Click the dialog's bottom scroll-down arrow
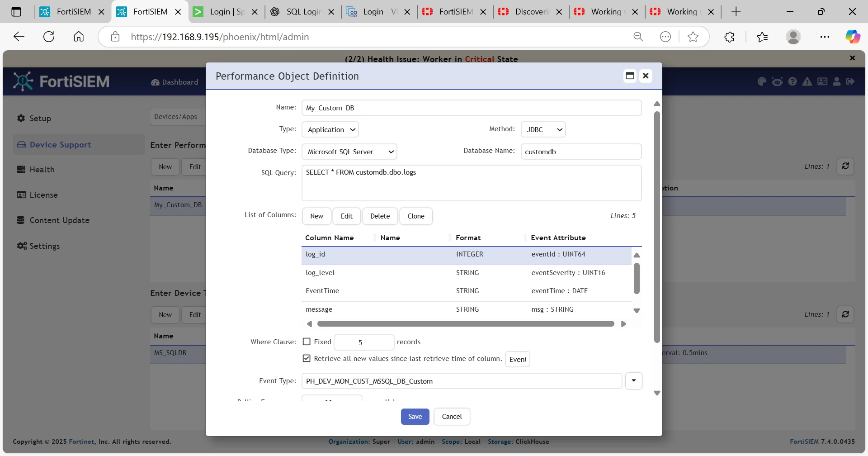This screenshot has width=868, height=456. (657, 393)
